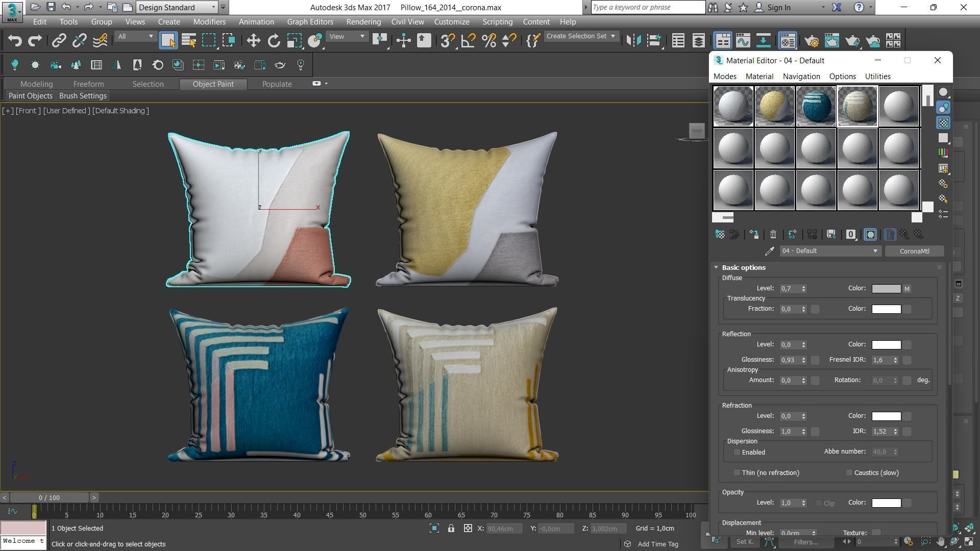Click Show Shaded Material in Viewport icon
This screenshot has width=980, height=551.
[x=871, y=235]
